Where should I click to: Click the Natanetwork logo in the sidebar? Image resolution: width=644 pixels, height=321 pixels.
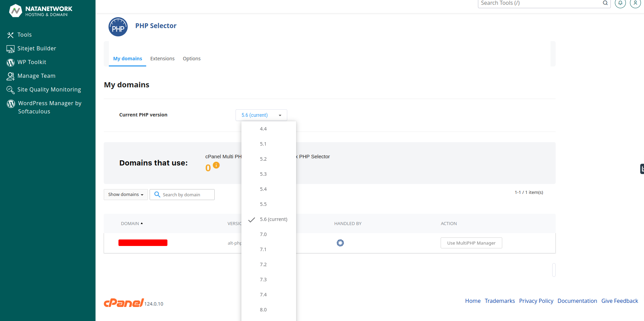pyautogui.click(x=40, y=11)
